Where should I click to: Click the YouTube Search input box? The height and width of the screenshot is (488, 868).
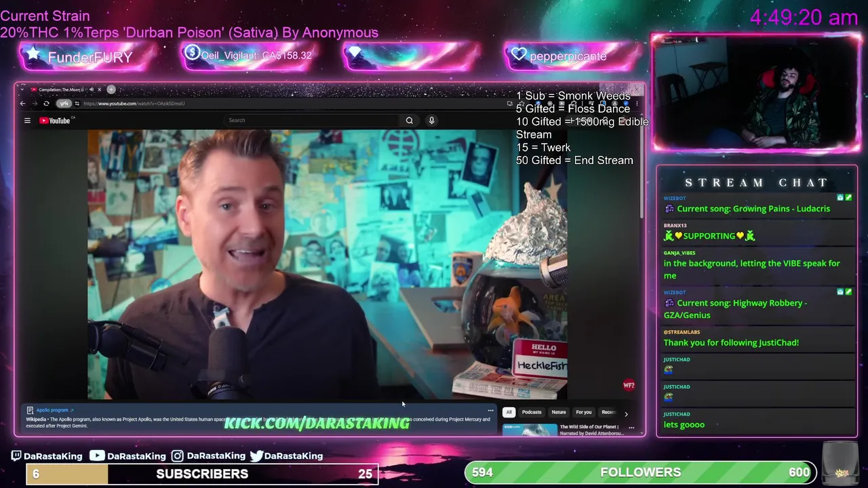(x=312, y=121)
